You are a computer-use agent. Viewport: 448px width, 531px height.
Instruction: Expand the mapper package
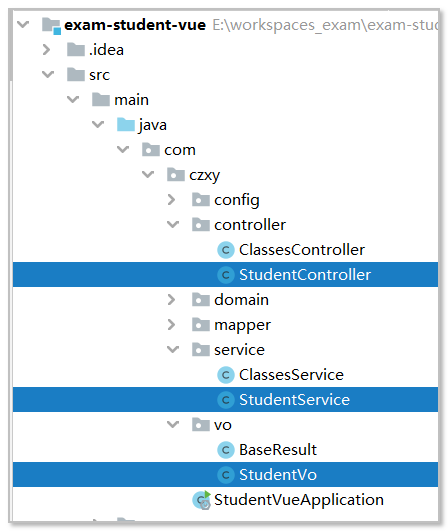click(172, 325)
